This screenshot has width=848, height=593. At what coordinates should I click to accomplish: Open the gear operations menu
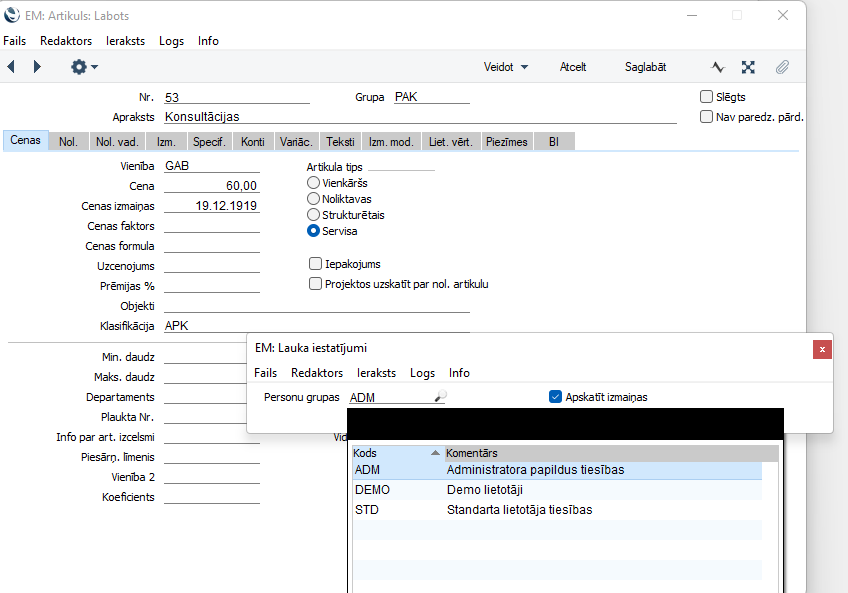(83, 67)
